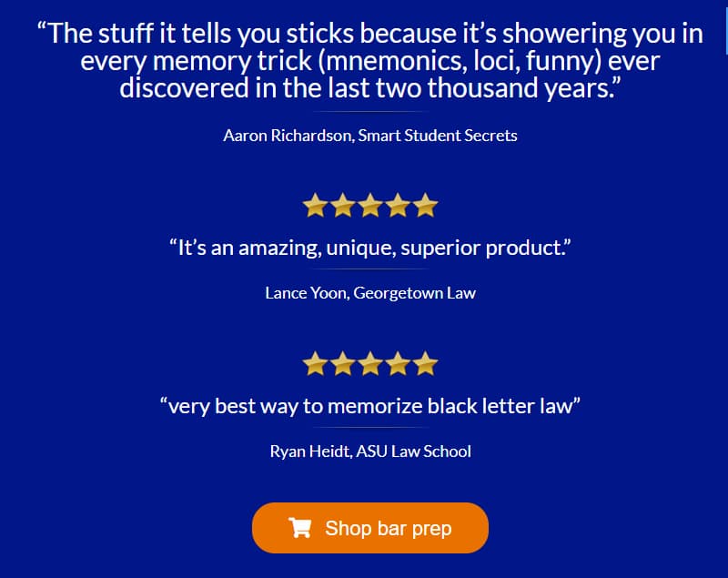
Task: Click the divider under the Aaron Richardson quote
Action: click(370, 112)
